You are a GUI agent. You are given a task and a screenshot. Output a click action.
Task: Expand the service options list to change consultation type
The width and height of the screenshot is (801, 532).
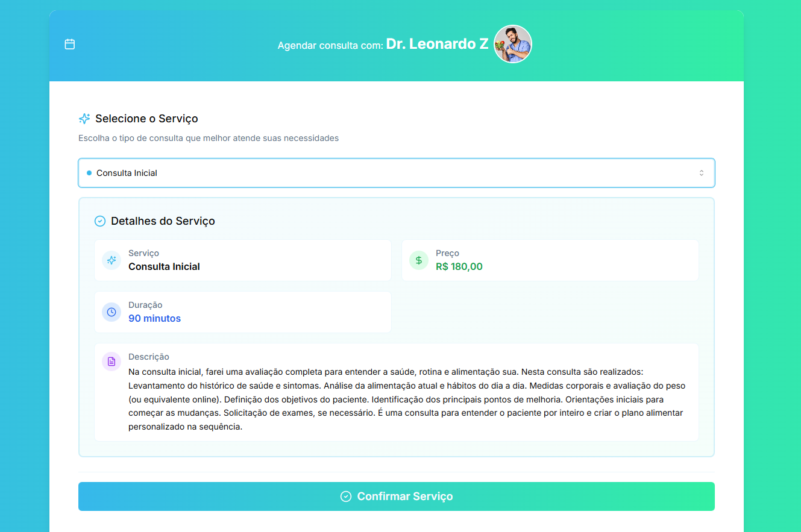[396, 172]
